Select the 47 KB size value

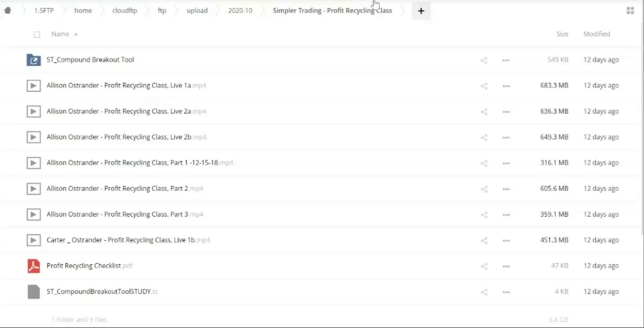coord(560,266)
